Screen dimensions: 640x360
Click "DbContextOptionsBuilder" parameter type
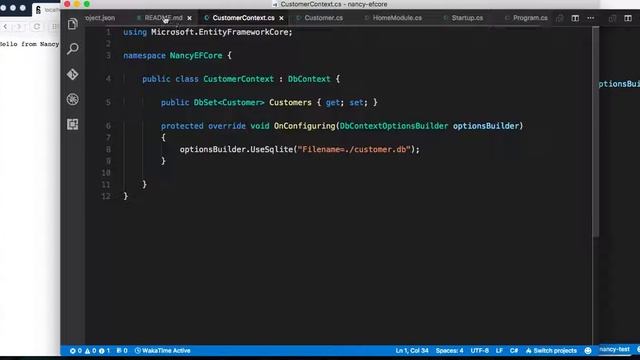click(x=394, y=126)
